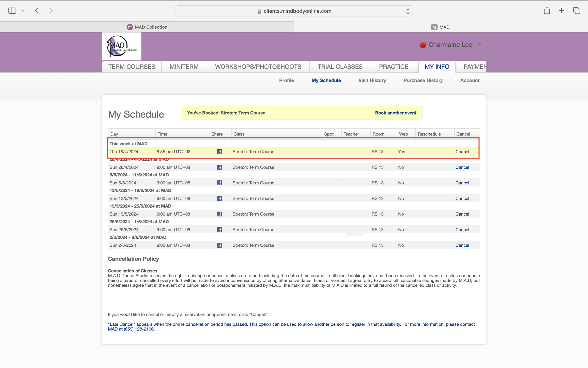Cancel the Sun 12/5/2024 booking

coord(462,198)
